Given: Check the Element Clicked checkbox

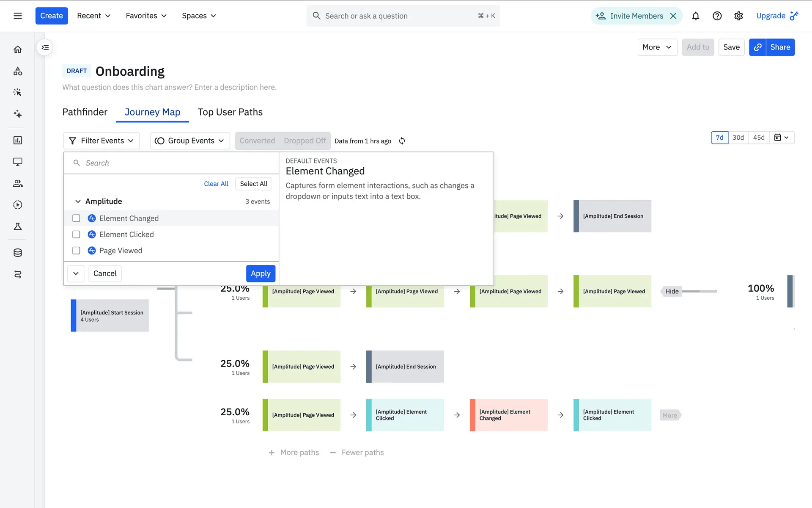Looking at the screenshot, I should [76, 235].
